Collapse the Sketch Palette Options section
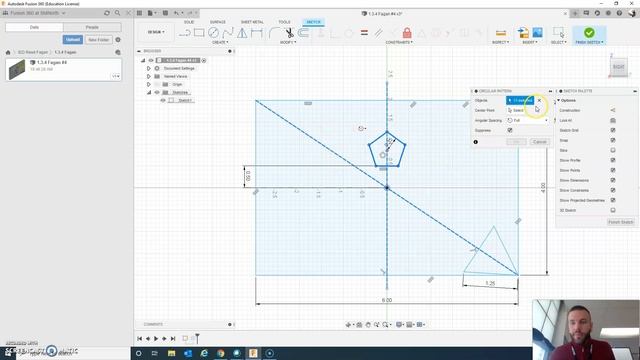This screenshot has height=360, width=640. tap(559, 100)
